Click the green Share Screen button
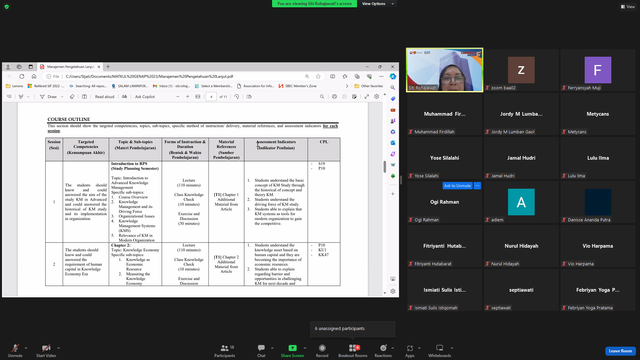The height and width of the screenshot is (360, 640). pyautogui.click(x=292, y=350)
